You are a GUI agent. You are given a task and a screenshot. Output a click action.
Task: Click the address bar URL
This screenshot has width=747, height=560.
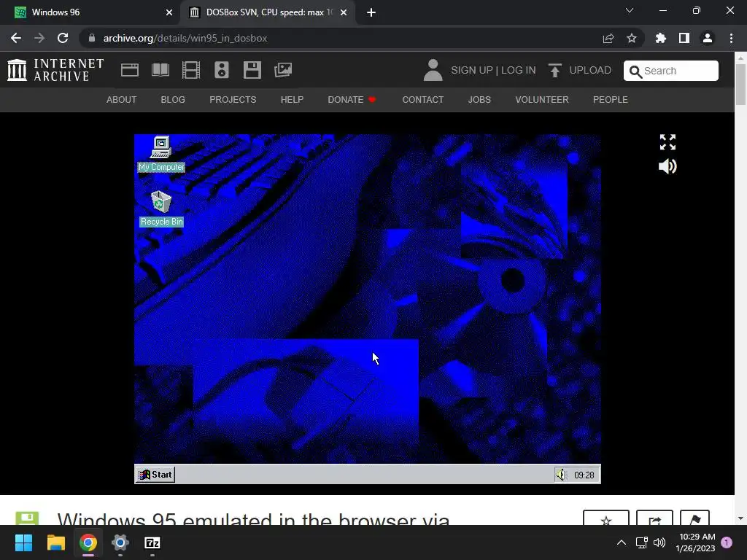185,38
